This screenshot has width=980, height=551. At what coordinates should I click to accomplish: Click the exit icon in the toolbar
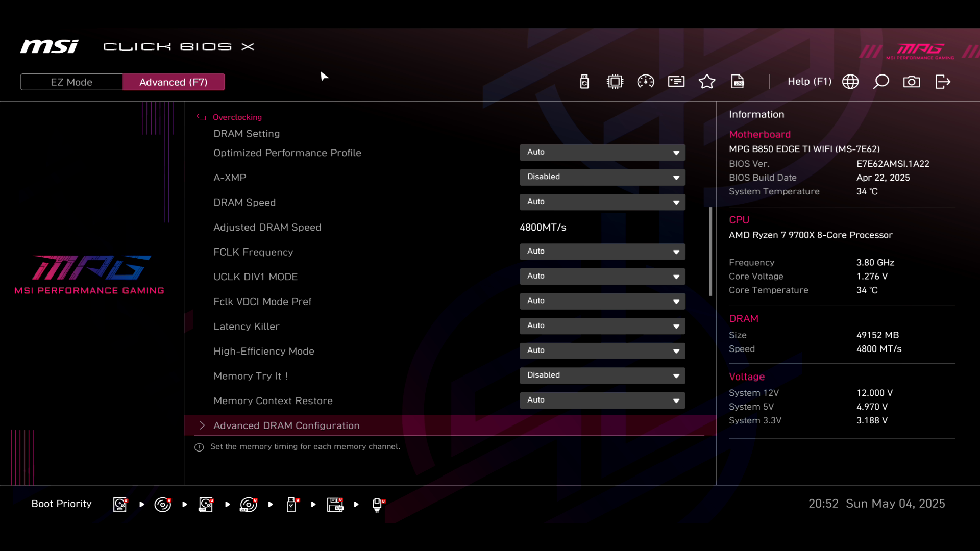943,82
